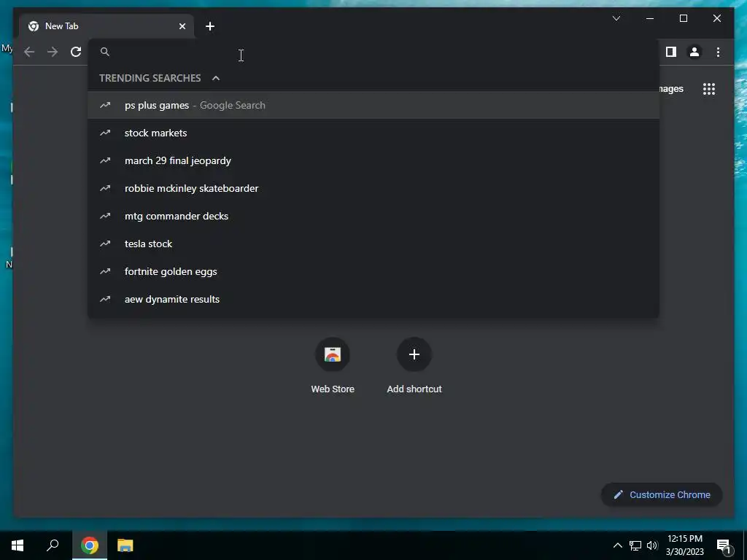The image size is (747, 560).
Task: Click the volume speaker tray icon
Action: click(x=652, y=545)
